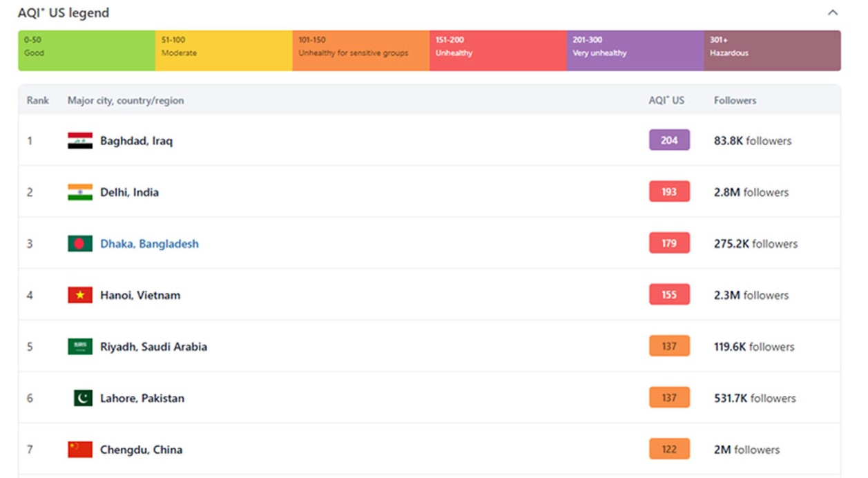Viewport: 868px width, 478px height.
Task: Click the 275.2K followers text
Action: pos(755,244)
